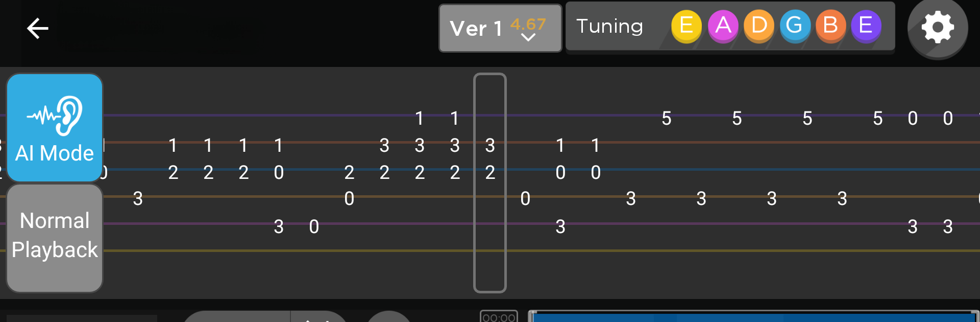Click the 00:00 time display
This screenshot has width=980, height=322.
click(x=499, y=317)
